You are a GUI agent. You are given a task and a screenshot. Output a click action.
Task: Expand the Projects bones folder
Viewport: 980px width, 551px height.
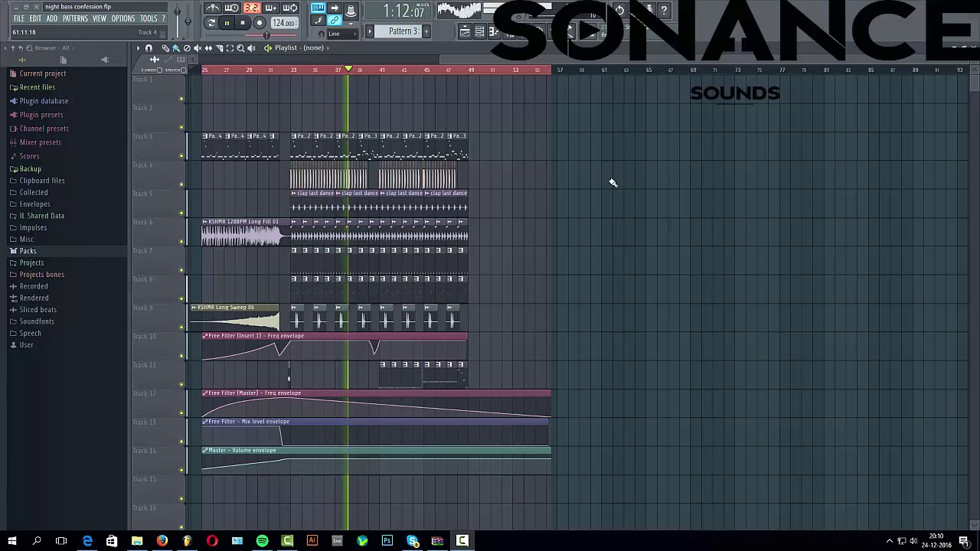42,274
